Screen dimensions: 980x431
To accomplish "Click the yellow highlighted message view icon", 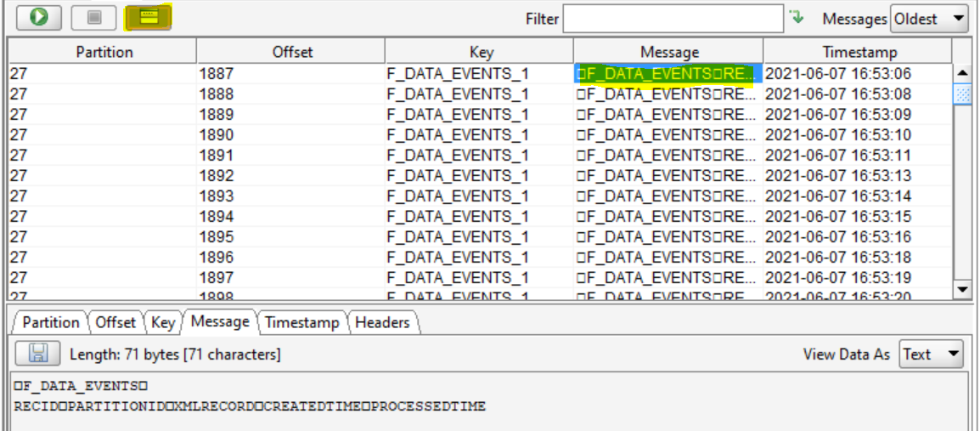I will (x=149, y=17).
